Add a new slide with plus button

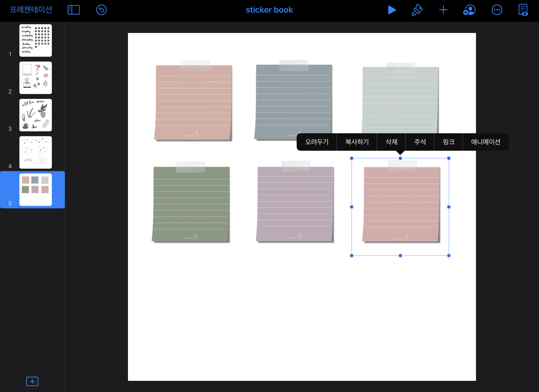tap(32, 381)
